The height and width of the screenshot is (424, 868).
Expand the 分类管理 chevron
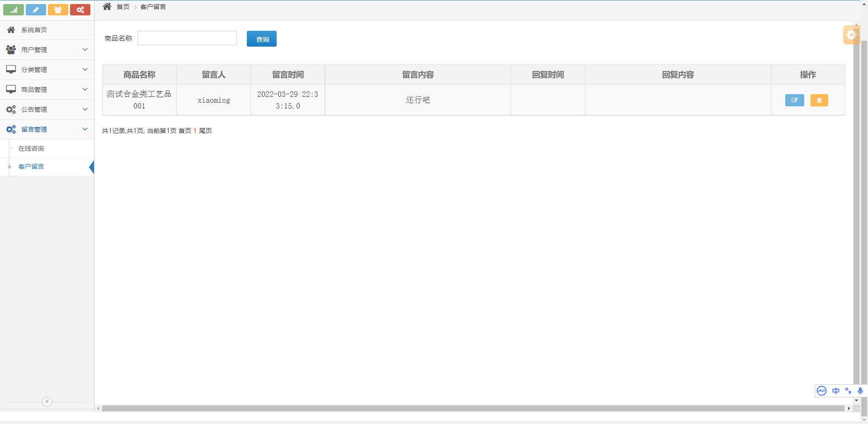tap(85, 70)
